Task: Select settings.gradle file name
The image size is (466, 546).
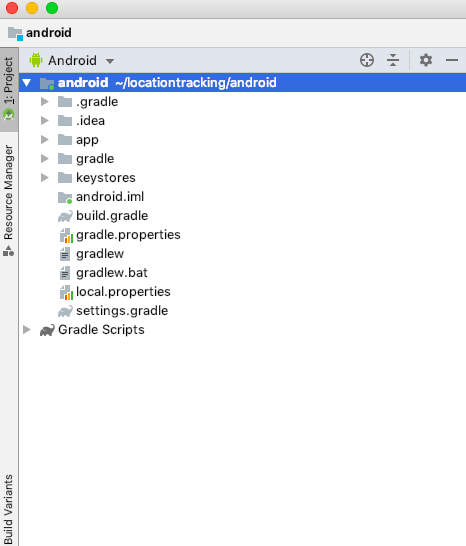Action: [122, 311]
